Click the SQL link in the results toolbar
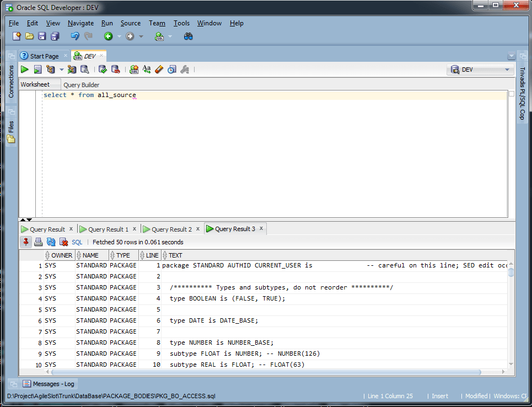Viewport: 532px width, 407px height. click(77, 242)
